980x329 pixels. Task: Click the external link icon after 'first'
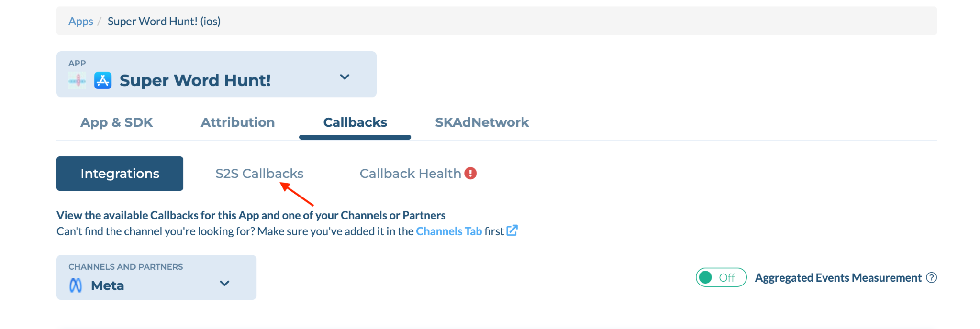tap(512, 230)
